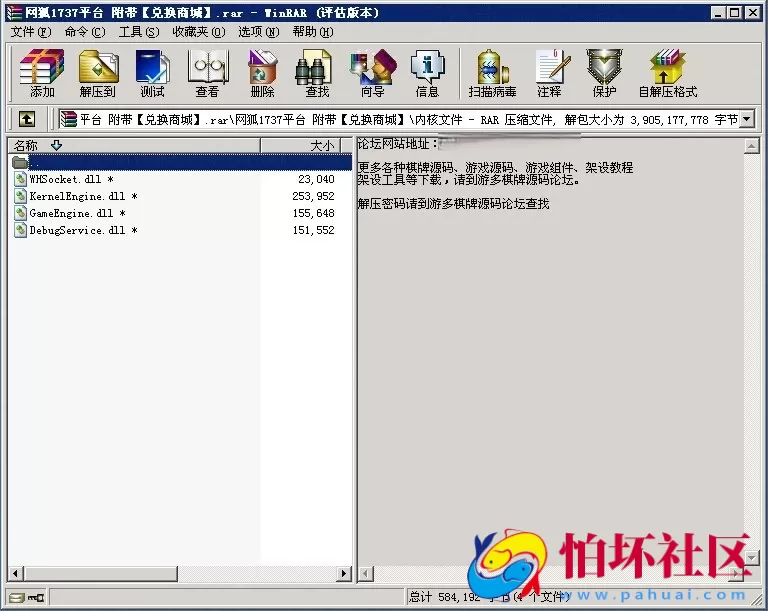Click the file list horizontal scrollbar thumb
The height and width of the screenshot is (611, 768).
100,573
